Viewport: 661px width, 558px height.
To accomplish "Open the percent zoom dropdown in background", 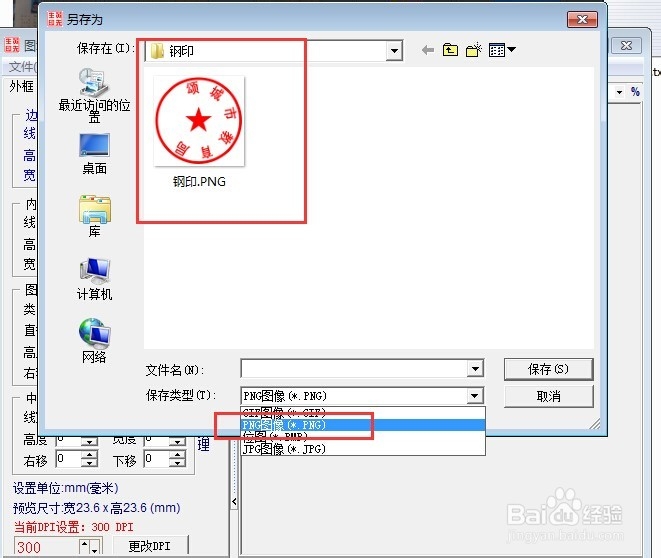I will tap(620, 92).
